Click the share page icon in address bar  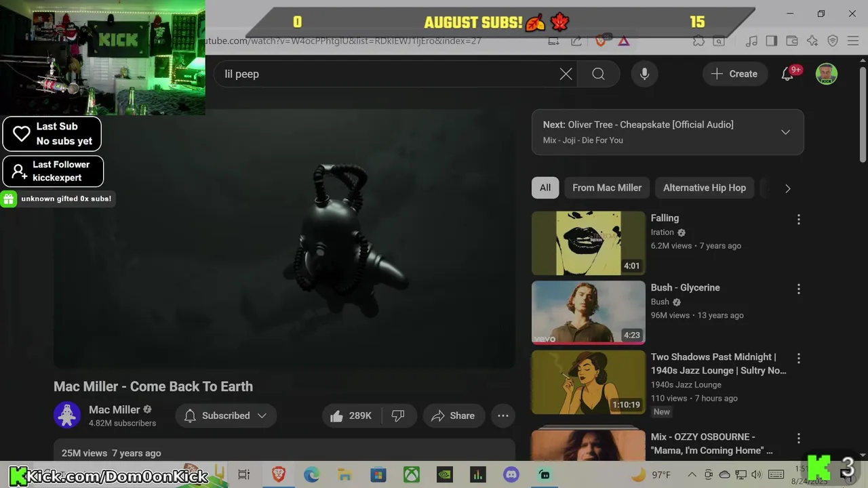(576, 41)
